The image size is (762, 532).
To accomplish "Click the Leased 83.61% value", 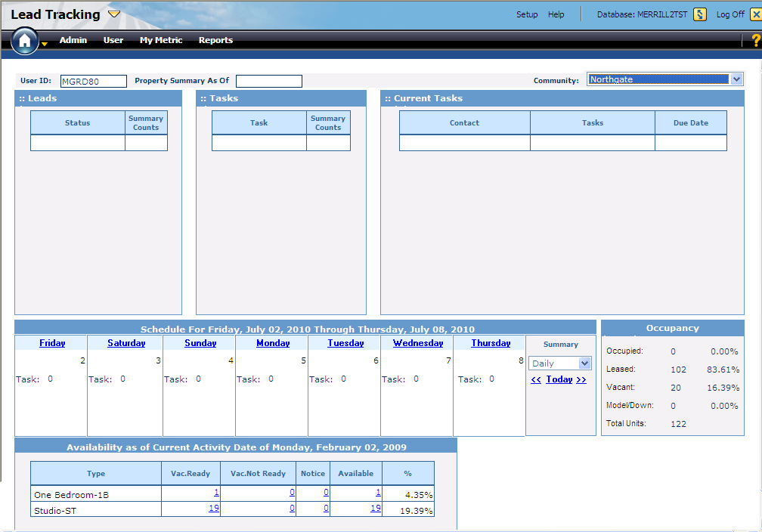I will point(723,370).
